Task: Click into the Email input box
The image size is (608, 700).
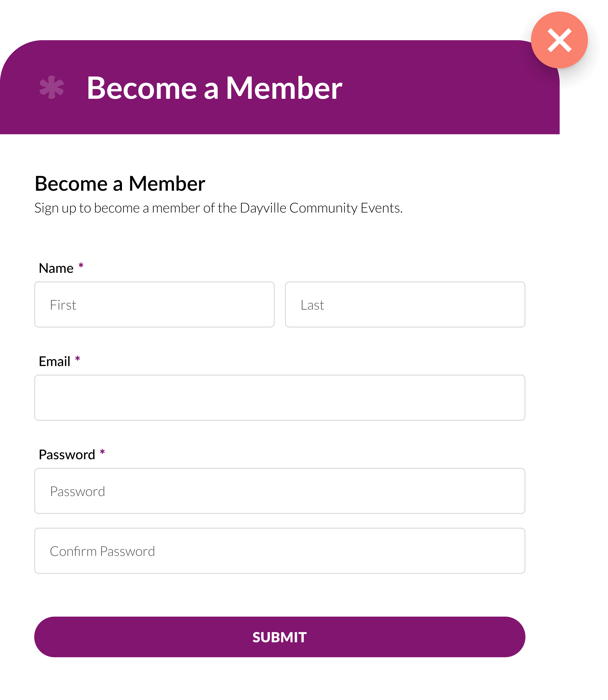Action: pyautogui.click(x=280, y=398)
